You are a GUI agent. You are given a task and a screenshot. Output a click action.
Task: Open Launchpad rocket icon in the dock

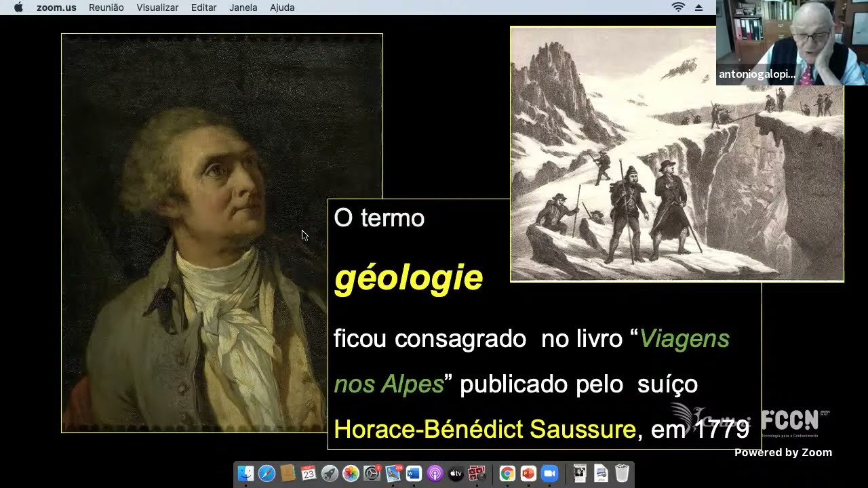[x=330, y=473]
